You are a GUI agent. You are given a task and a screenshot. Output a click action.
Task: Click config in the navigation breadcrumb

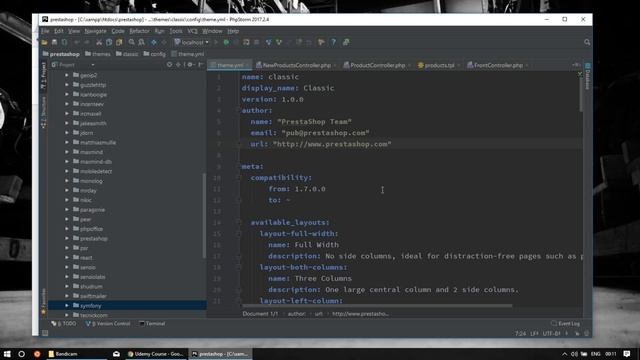tap(154, 54)
